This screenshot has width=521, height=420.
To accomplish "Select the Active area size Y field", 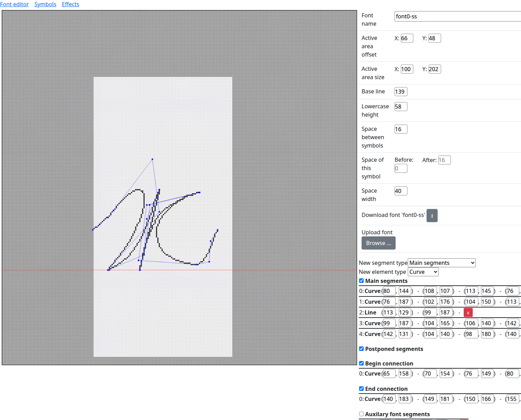I will point(435,69).
